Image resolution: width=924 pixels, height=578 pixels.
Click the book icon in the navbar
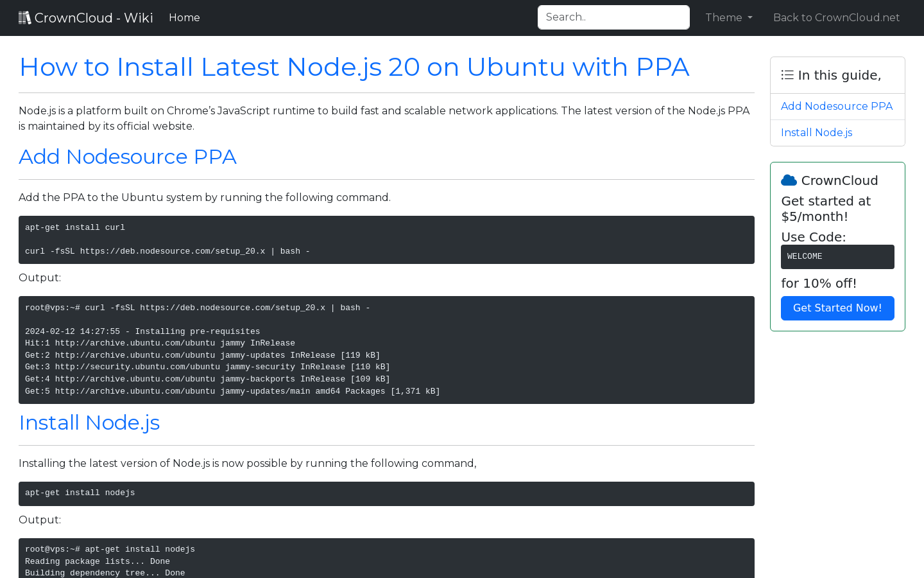tap(24, 17)
